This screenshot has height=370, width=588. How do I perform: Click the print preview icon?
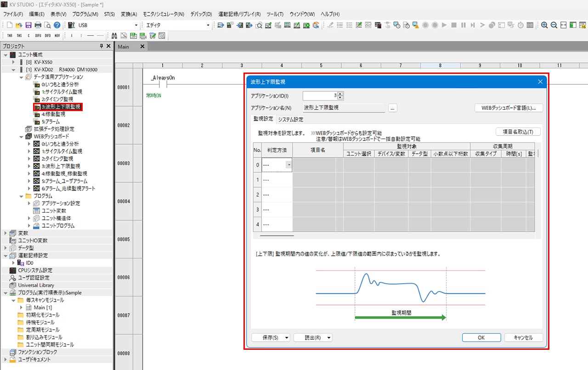pyautogui.click(x=47, y=25)
